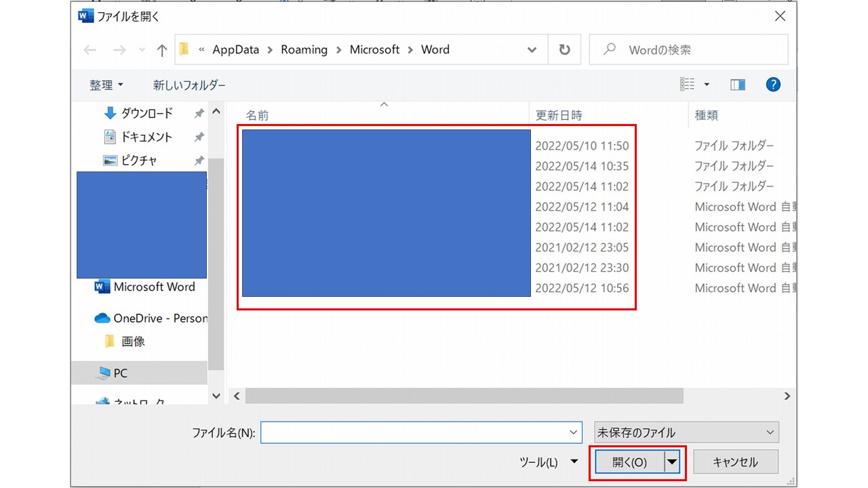The width and height of the screenshot is (868, 488).
Task: Open the view options dropdown arrow
Action: (707, 85)
